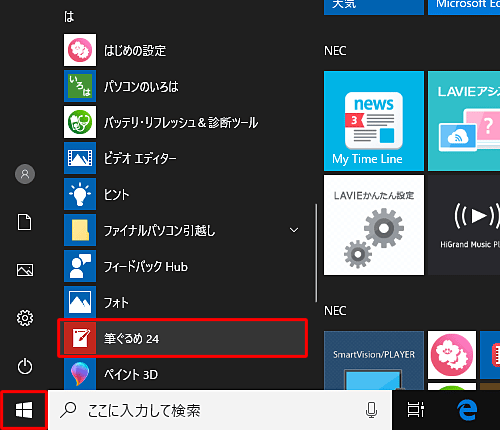Open the ビデオ エディター icon

pyautogui.click(x=80, y=158)
